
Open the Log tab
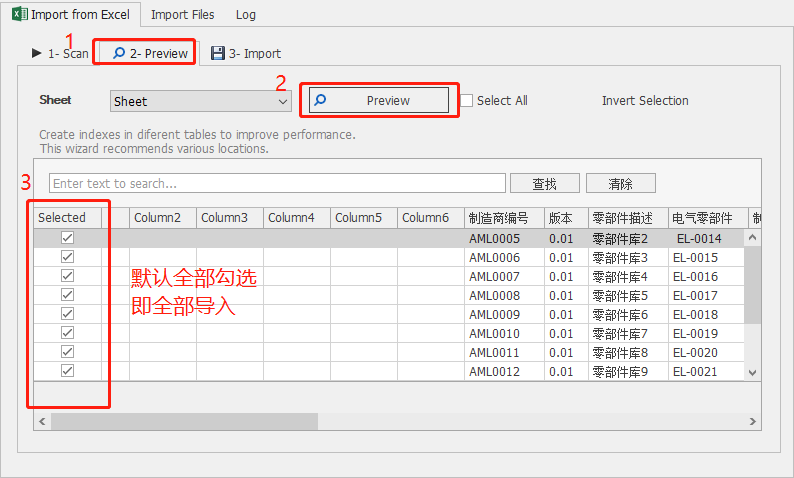point(246,15)
